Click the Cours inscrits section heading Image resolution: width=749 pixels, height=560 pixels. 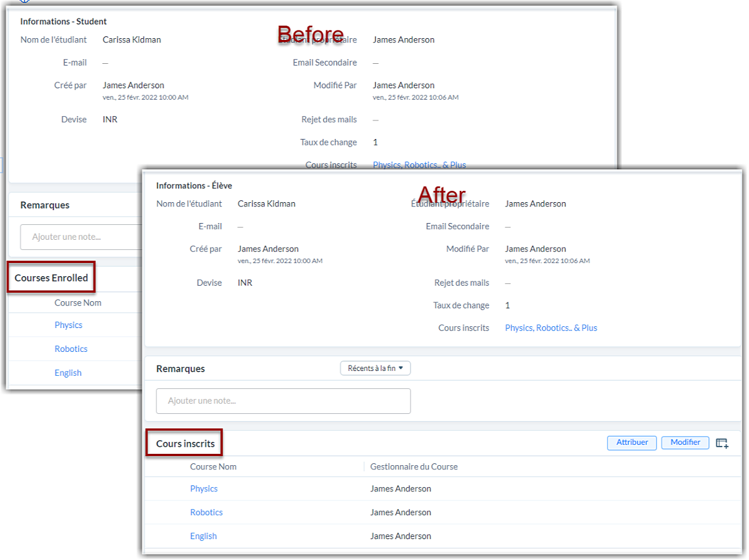coord(186,444)
